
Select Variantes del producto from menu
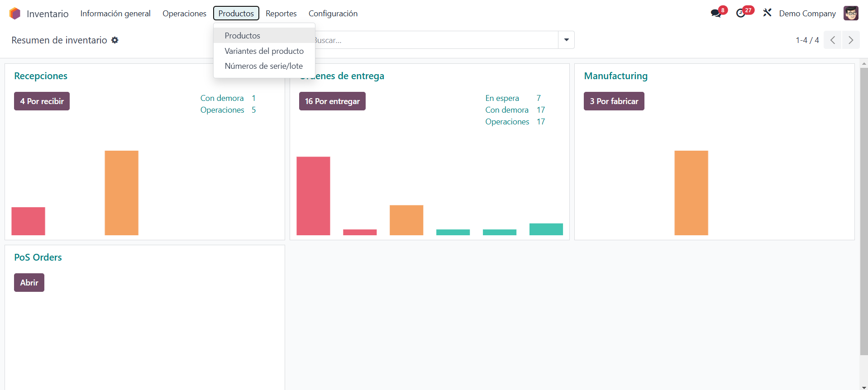(x=264, y=51)
